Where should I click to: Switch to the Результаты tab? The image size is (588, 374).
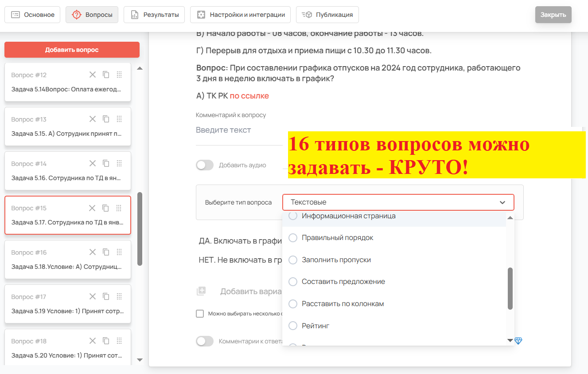tap(155, 15)
